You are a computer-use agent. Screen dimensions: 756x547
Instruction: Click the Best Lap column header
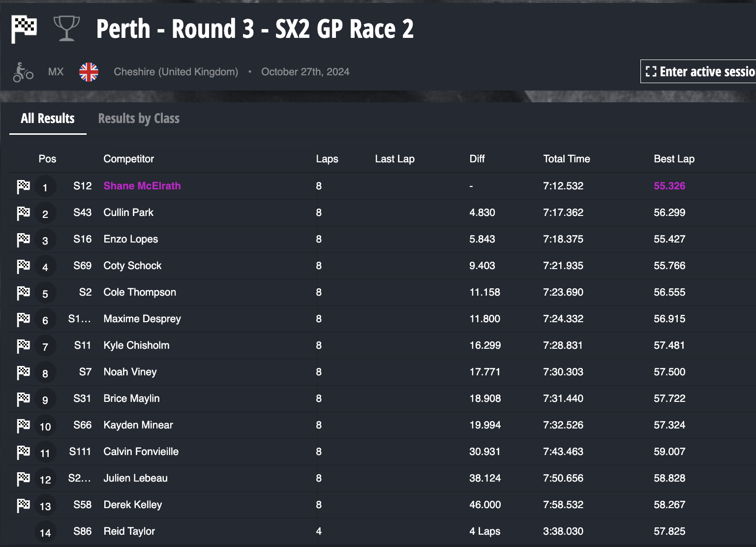pos(674,159)
